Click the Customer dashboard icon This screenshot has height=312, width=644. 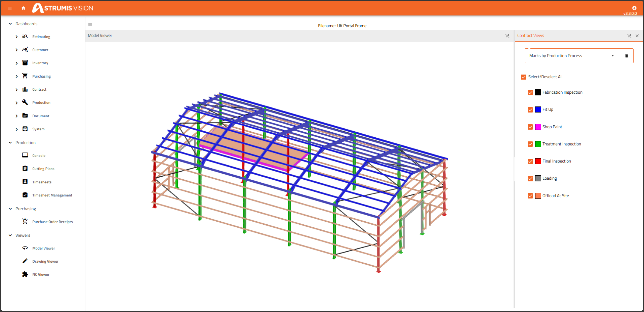tap(25, 49)
